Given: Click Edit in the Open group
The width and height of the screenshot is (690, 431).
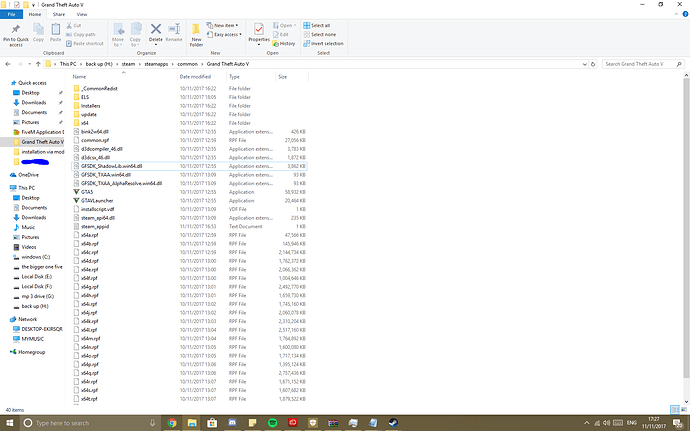Looking at the screenshot, I should coord(280,34).
